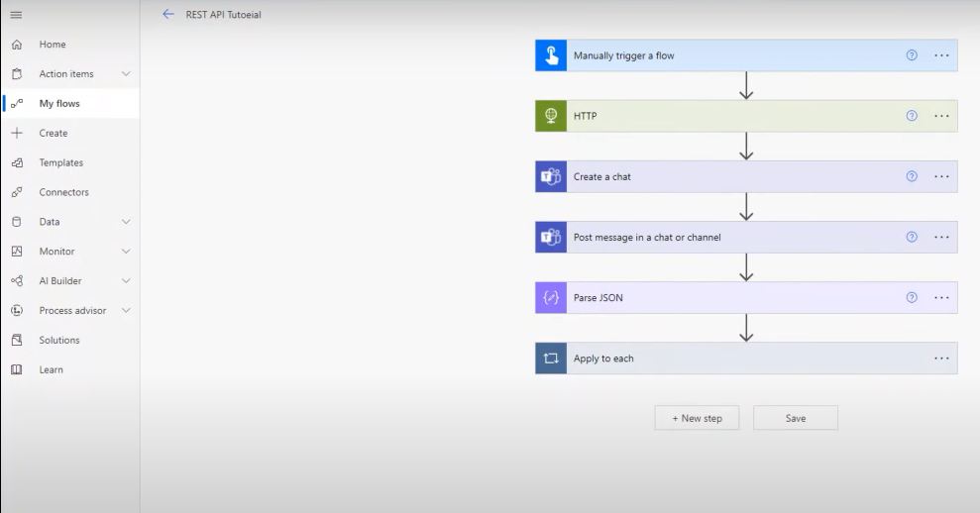Viewport: 980px width, 513px height.
Task: Click the Templates icon
Action: (17, 162)
